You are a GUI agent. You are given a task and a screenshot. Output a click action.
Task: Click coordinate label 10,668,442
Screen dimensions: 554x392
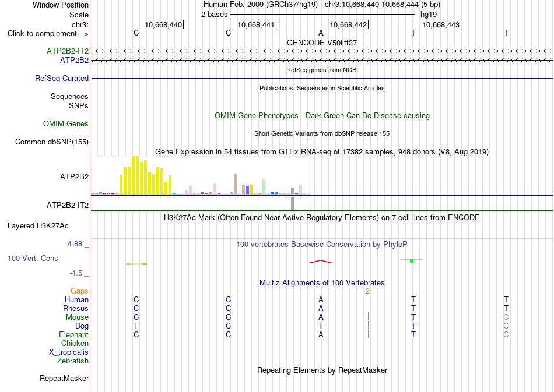(348, 24)
